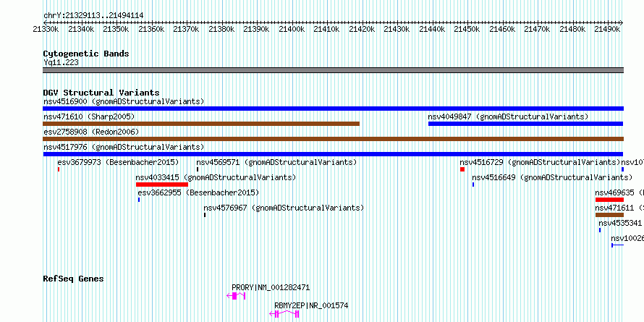Select the nsv4516729 red marker
The width and height of the screenshot is (644, 322).
click(462, 169)
